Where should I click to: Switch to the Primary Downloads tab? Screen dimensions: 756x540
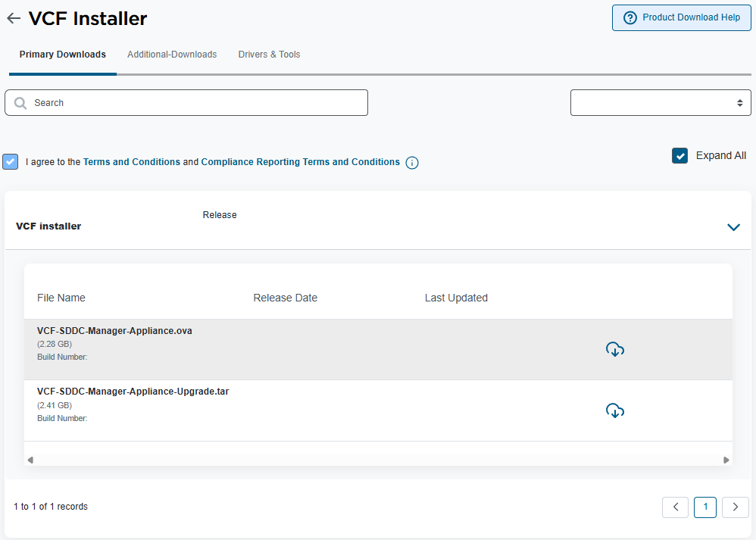pos(63,55)
